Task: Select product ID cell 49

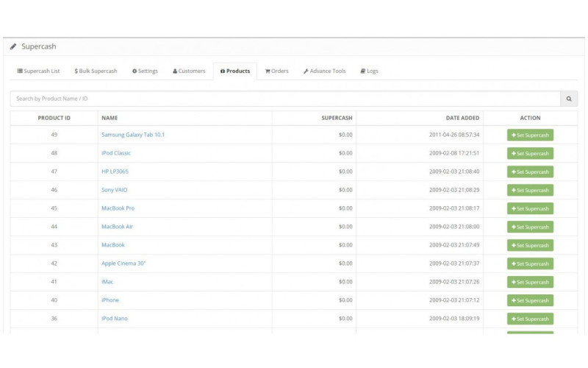Action: (x=54, y=135)
